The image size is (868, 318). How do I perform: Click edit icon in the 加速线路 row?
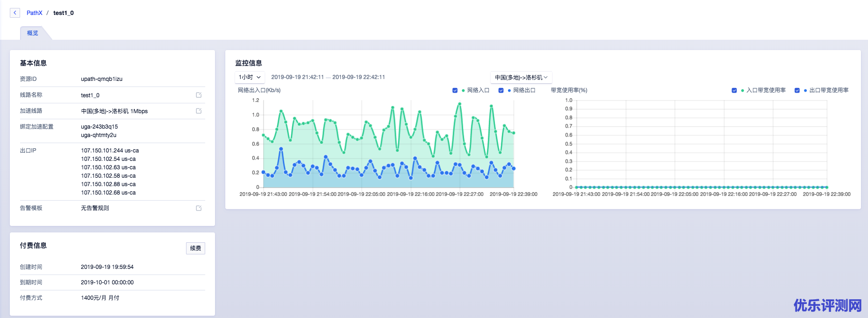point(199,111)
